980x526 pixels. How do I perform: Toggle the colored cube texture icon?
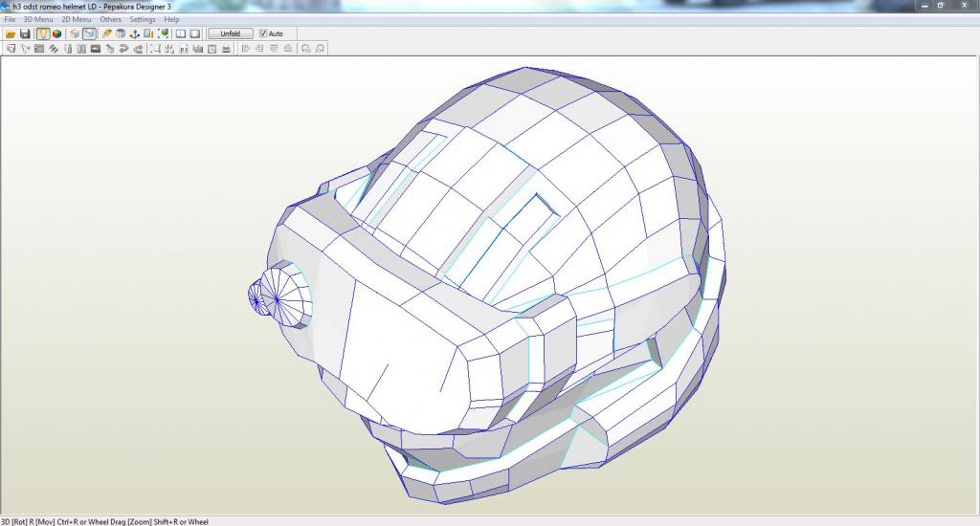[56, 33]
